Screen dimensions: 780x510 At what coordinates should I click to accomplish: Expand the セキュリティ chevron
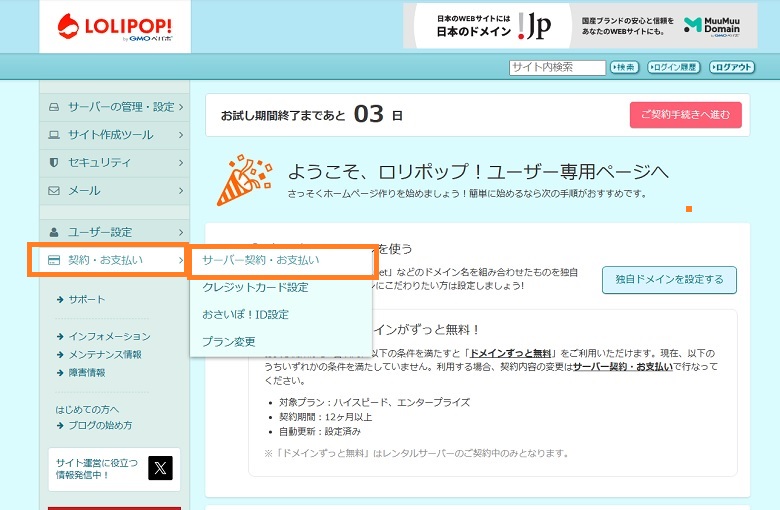click(181, 163)
